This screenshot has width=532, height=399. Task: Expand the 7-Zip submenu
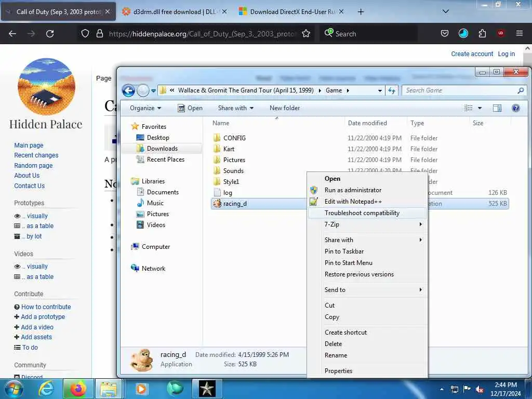coord(367,224)
